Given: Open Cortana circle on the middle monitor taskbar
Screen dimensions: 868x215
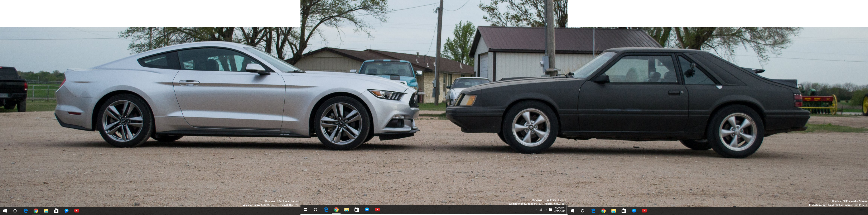Looking at the screenshot, I should pyautogui.click(x=315, y=210).
